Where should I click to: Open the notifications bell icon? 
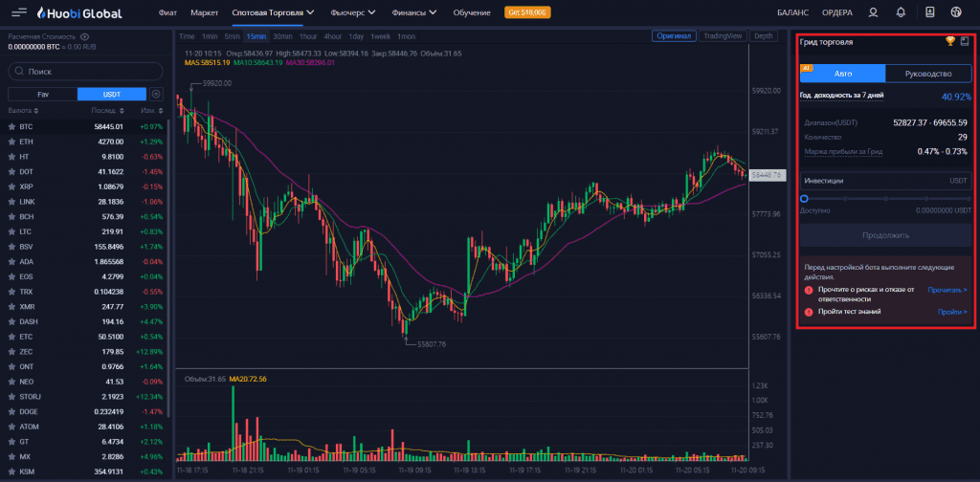pos(901,12)
